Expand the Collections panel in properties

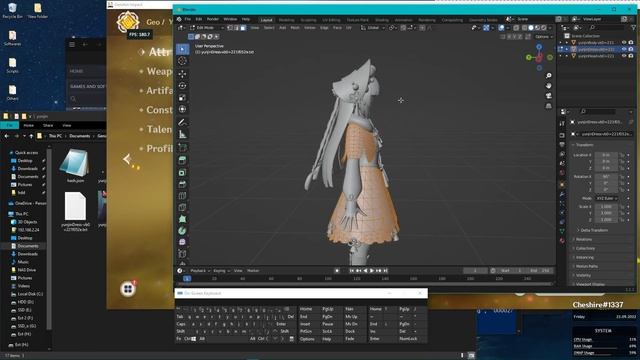(585, 248)
